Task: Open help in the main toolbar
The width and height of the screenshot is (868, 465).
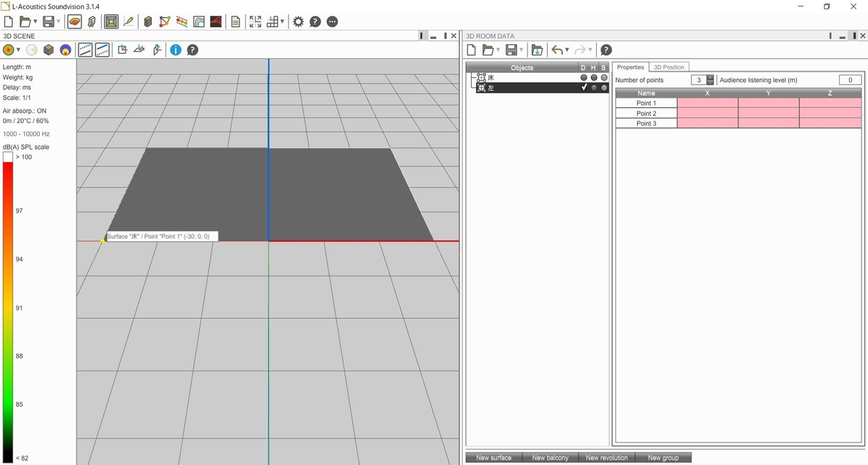Action: 315,22
